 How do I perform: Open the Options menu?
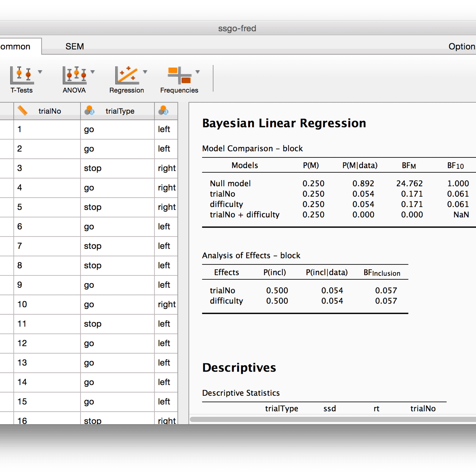click(x=462, y=46)
